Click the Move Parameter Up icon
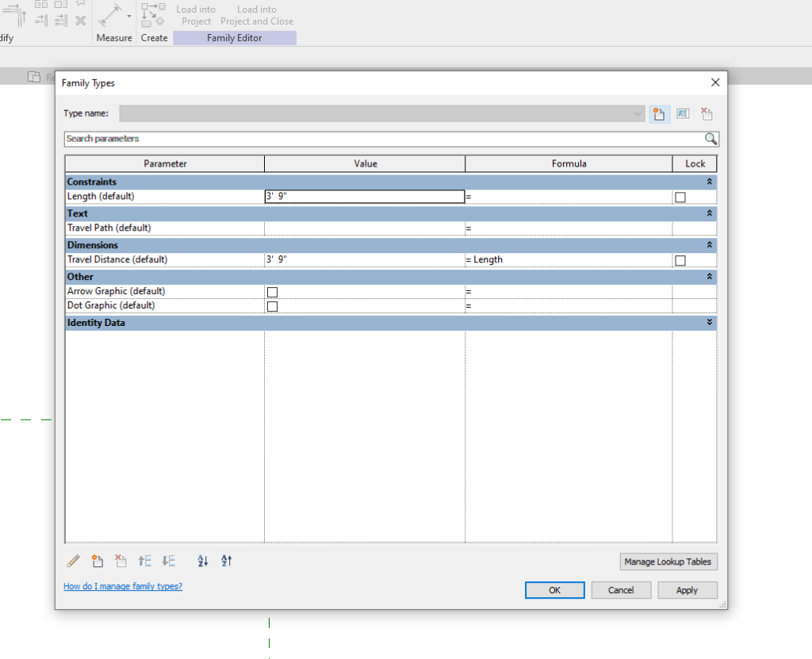812x659 pixels. click(x=144, y=561)
